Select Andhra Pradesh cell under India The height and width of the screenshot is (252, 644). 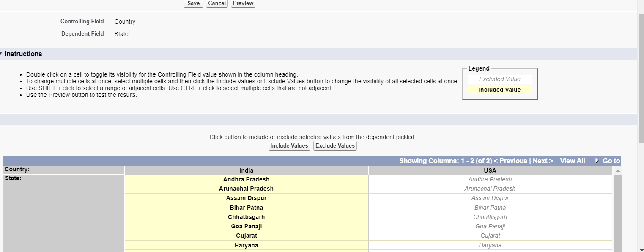(x=246, y=179)
